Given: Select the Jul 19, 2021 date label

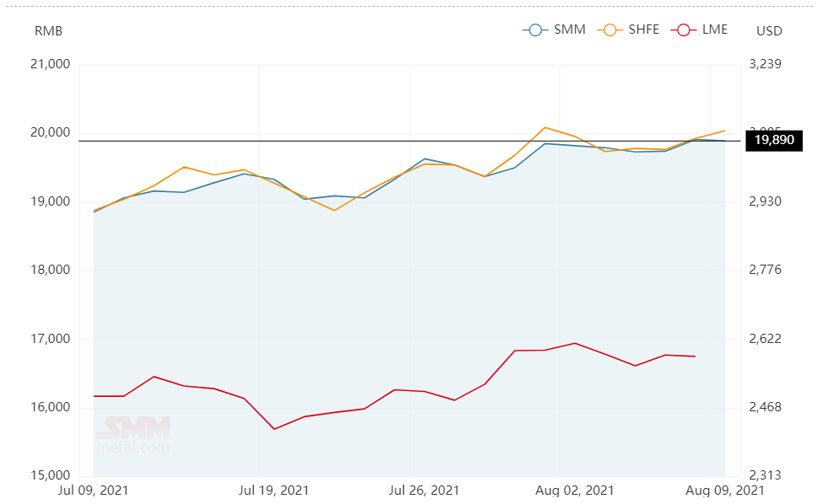Looking at the screenshot, I should click(273, 491).
